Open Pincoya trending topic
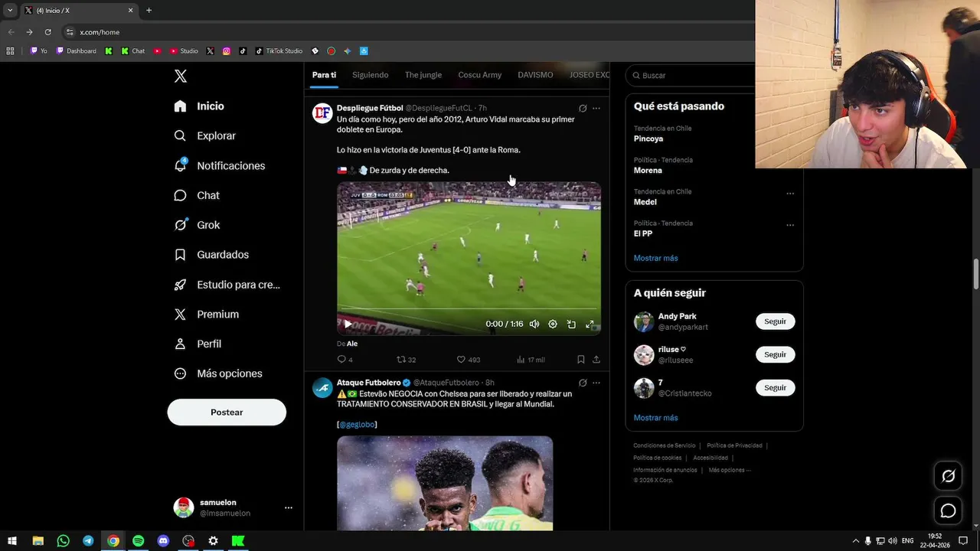980x551 pixels. (648, 139)
